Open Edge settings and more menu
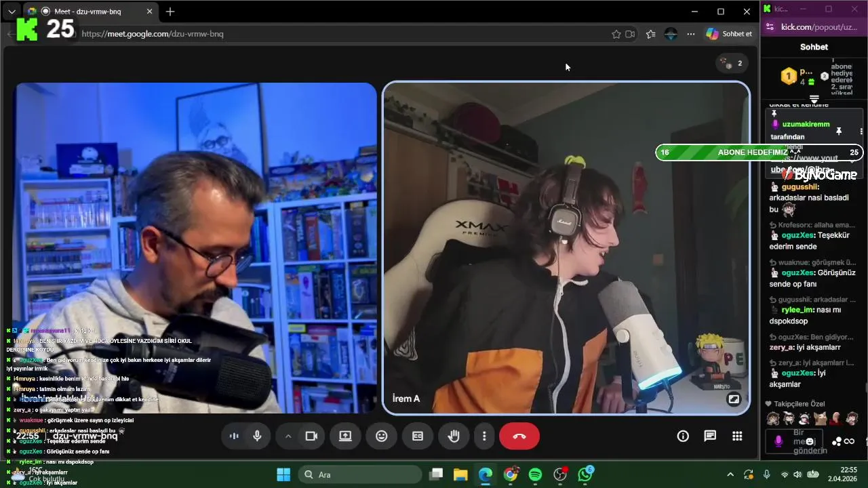Screen dimensions: 868x488 click(x=691, y=34)
